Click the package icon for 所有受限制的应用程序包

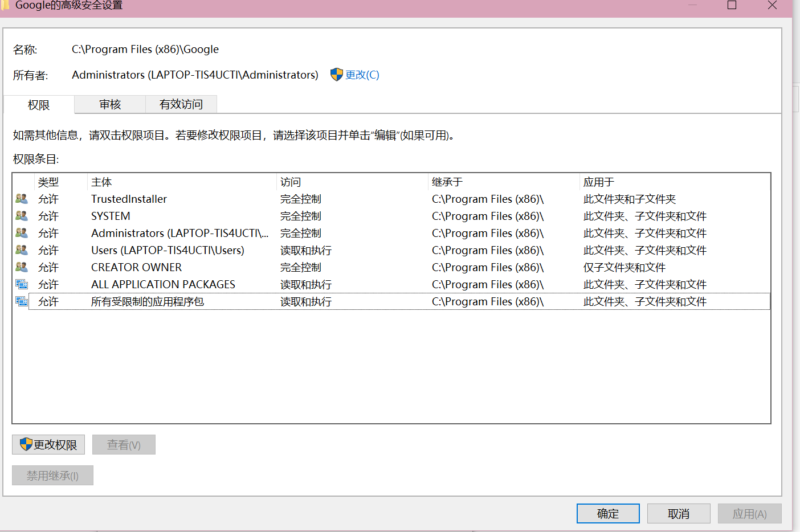[22, 301]
